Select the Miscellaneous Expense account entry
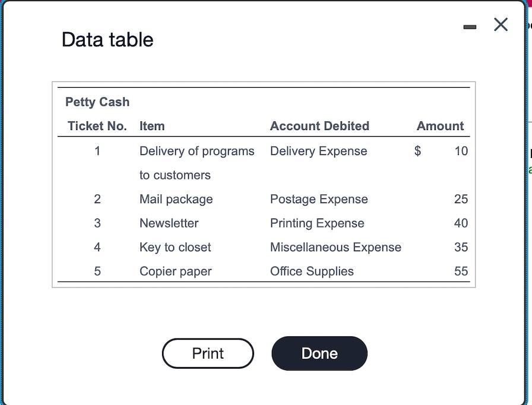 [335, 247]
